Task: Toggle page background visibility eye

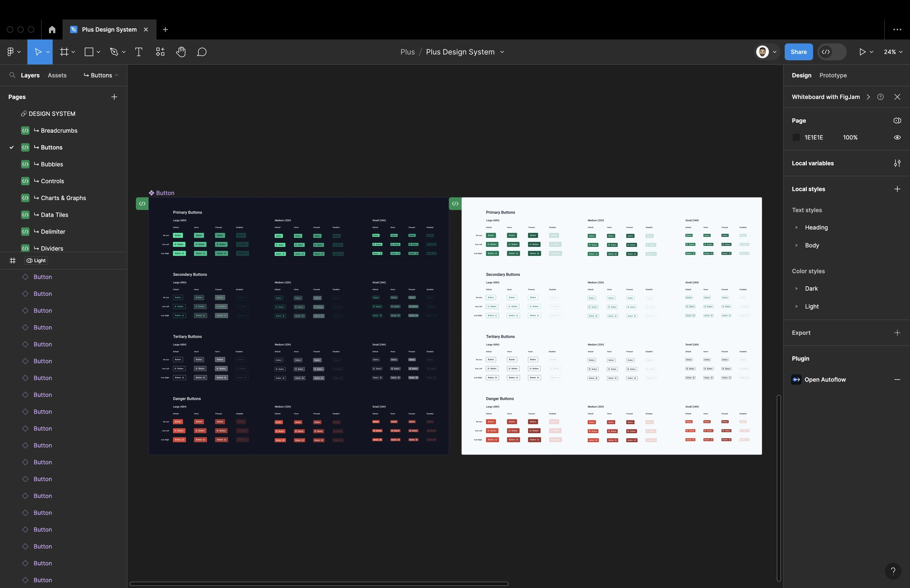Action: (897, 137)
